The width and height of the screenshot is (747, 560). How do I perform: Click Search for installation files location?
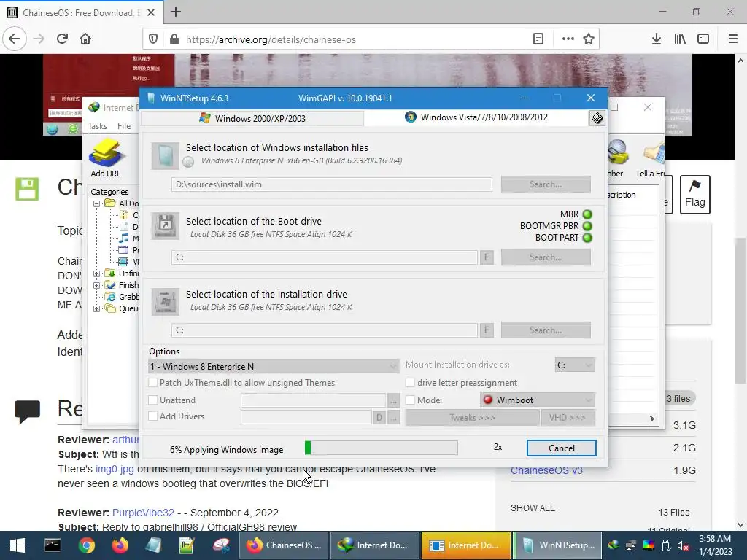546,184
